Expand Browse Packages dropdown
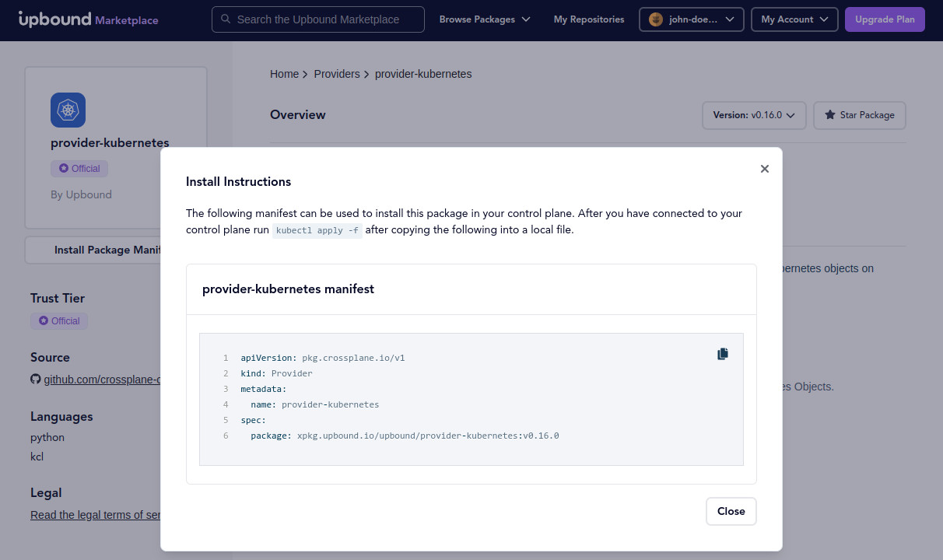This screenshot has height=560, width=943. coord(485,19)
